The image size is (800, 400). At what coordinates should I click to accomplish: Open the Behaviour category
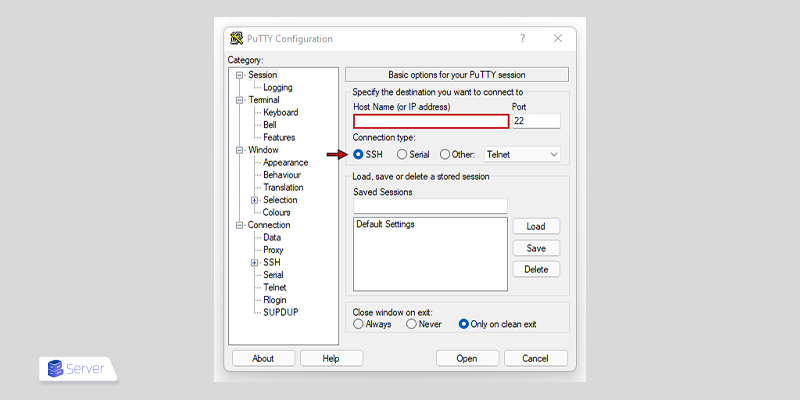pos(282,175)
